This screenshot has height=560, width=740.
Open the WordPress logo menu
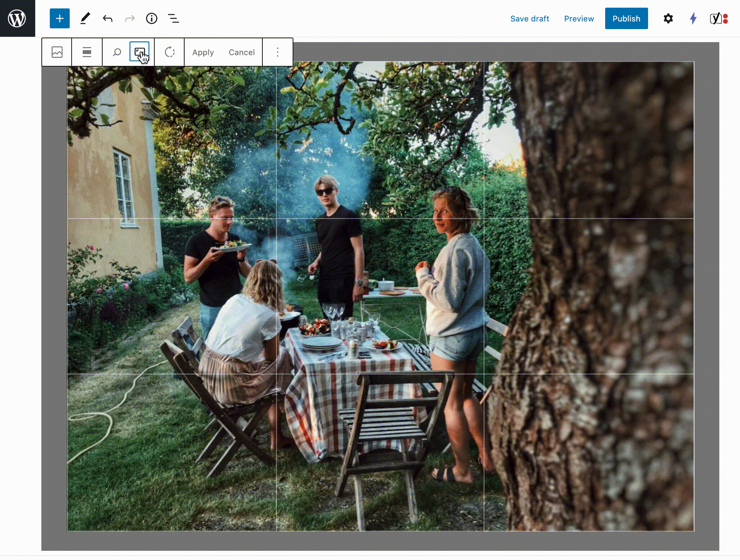click(17, 18)
